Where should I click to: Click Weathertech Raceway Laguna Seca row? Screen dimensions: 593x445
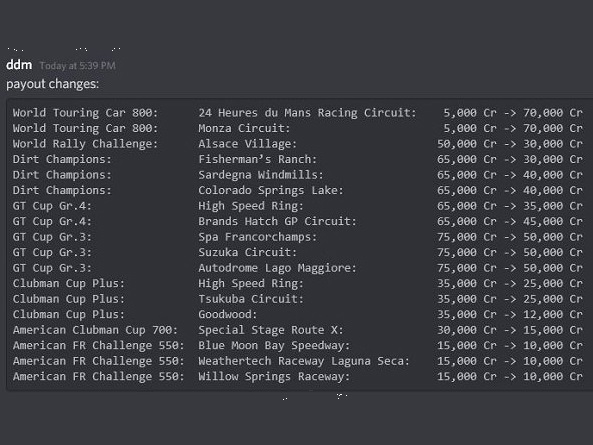pos(297,361)
